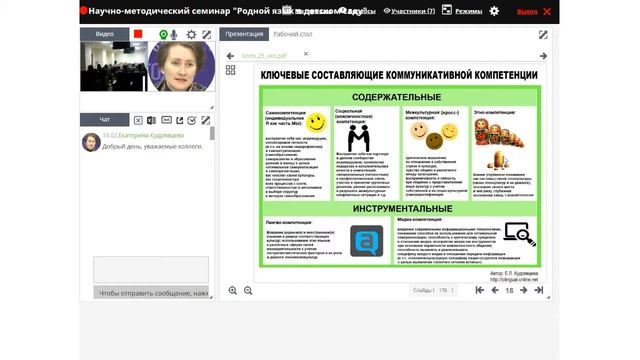
Task: Click the red recording dot in title bar
Action: point(84,11)
